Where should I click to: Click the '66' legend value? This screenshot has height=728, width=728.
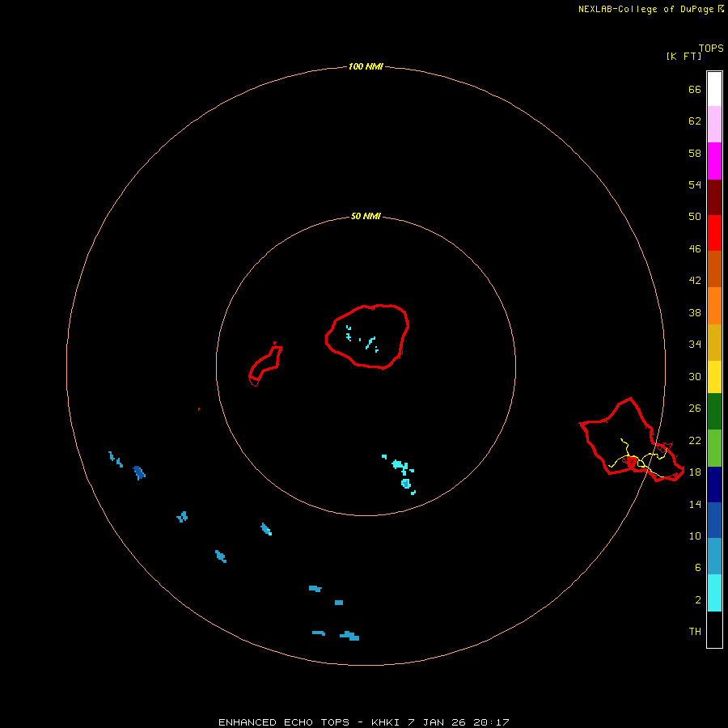click(x=695, y=89)
